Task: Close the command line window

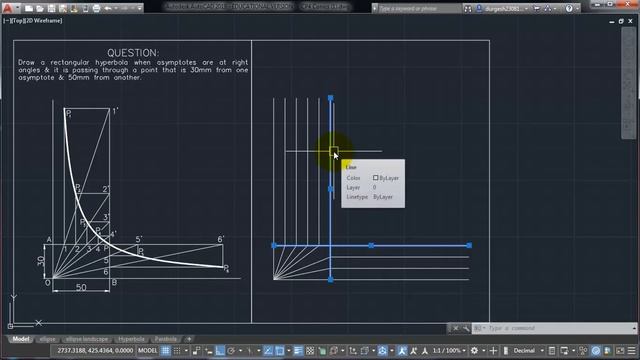Action: pyautogui.click(x=456, y=328)
